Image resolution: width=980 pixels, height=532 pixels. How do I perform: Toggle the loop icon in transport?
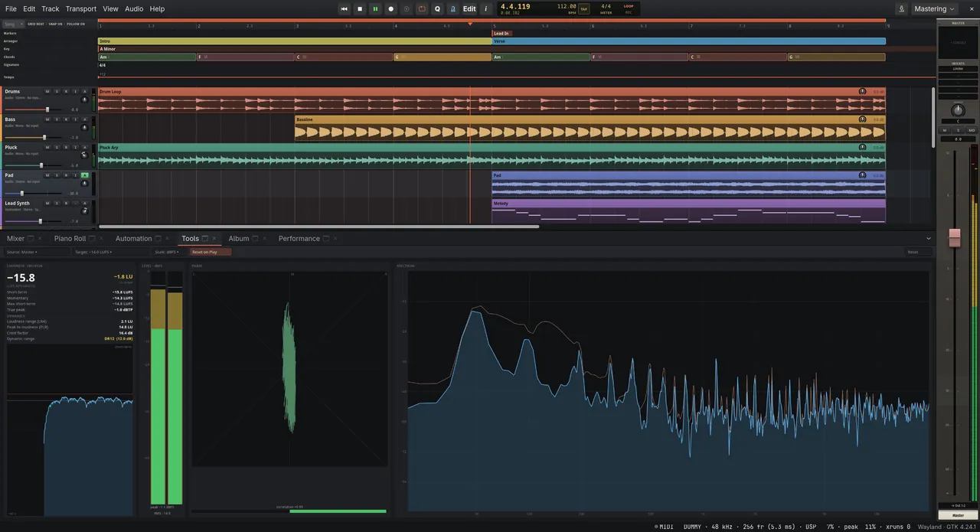pyautogui.click(x=422, y=9)
